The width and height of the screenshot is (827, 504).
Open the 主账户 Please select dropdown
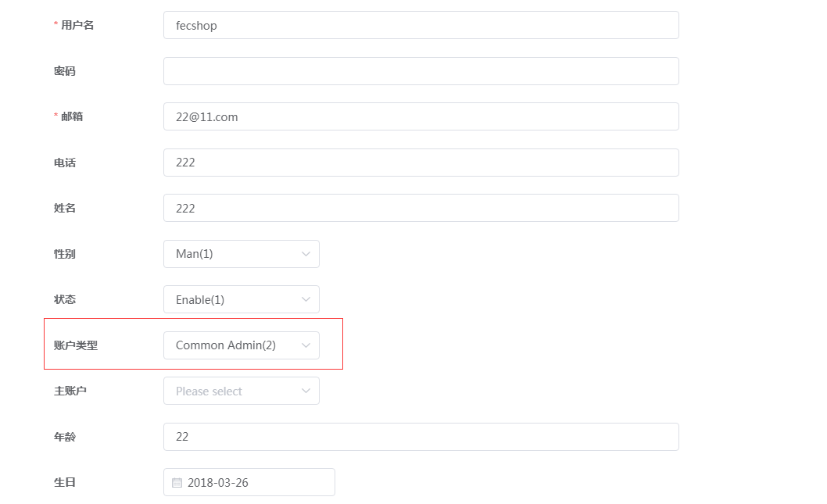242,391
